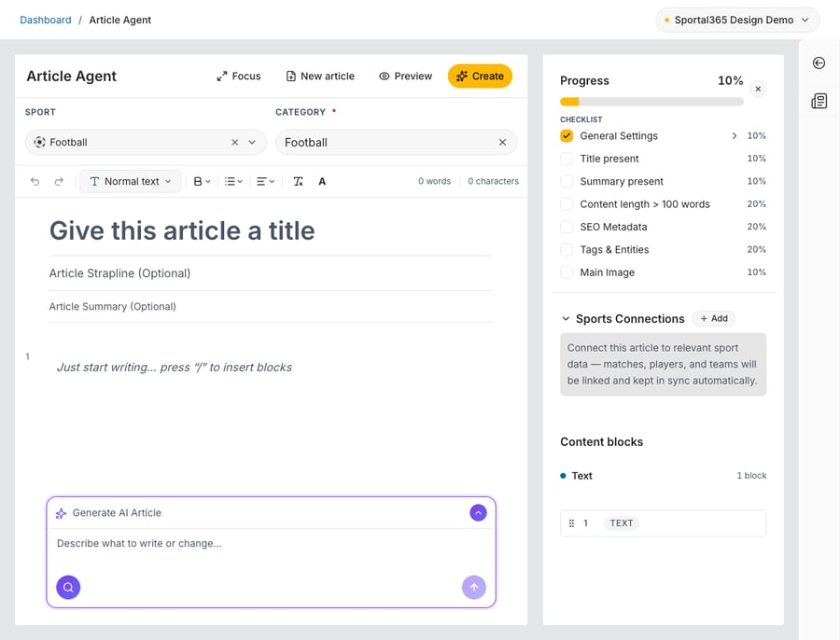Open the bold formatting dropdown
The height and width of the screenshot is (640, 840).
202,182
